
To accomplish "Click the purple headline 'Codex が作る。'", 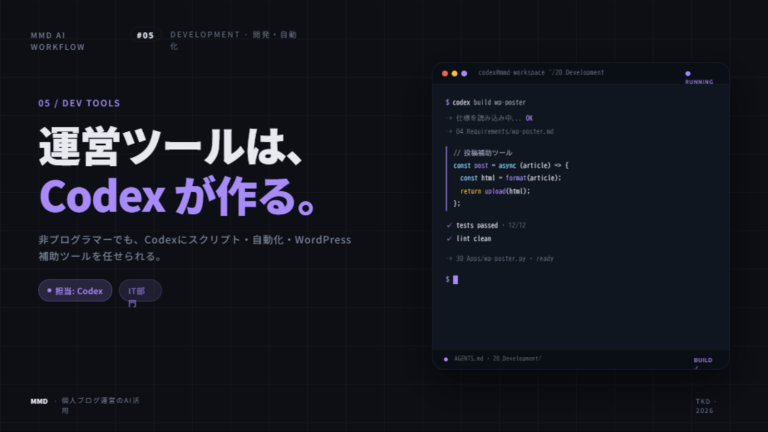I will coord(179,196).
